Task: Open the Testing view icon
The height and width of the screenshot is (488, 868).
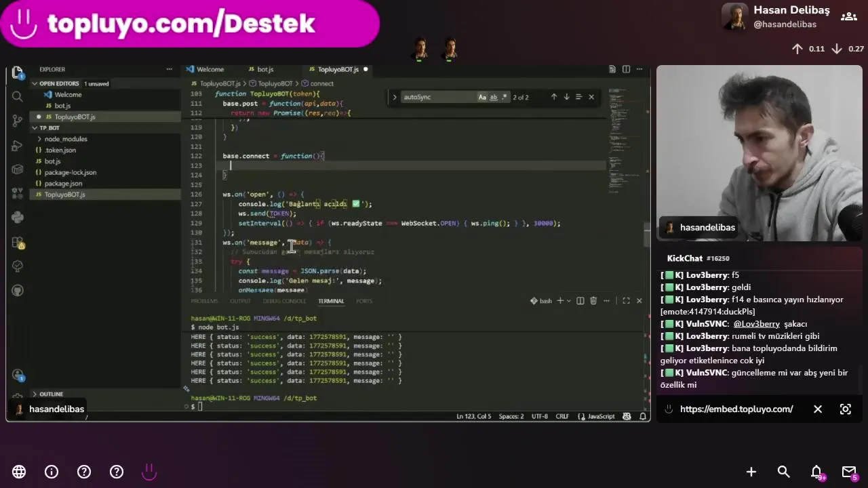Action: 18,266
